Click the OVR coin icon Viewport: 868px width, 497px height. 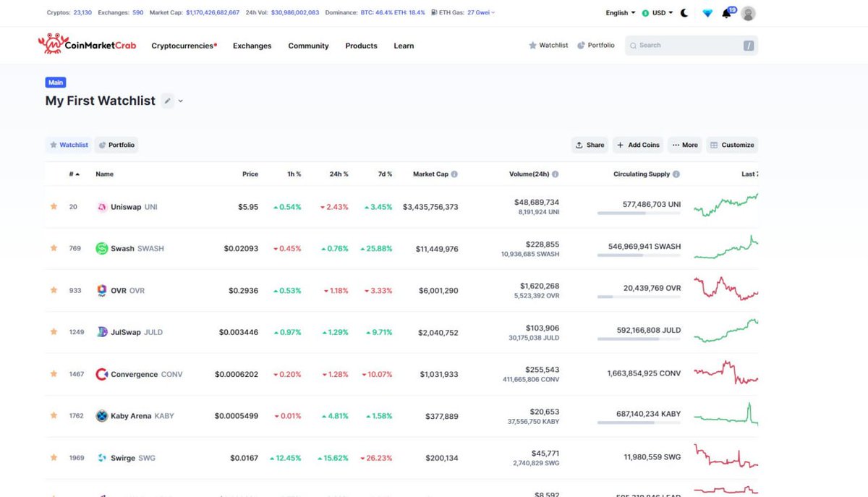click(x=102, y=290)
